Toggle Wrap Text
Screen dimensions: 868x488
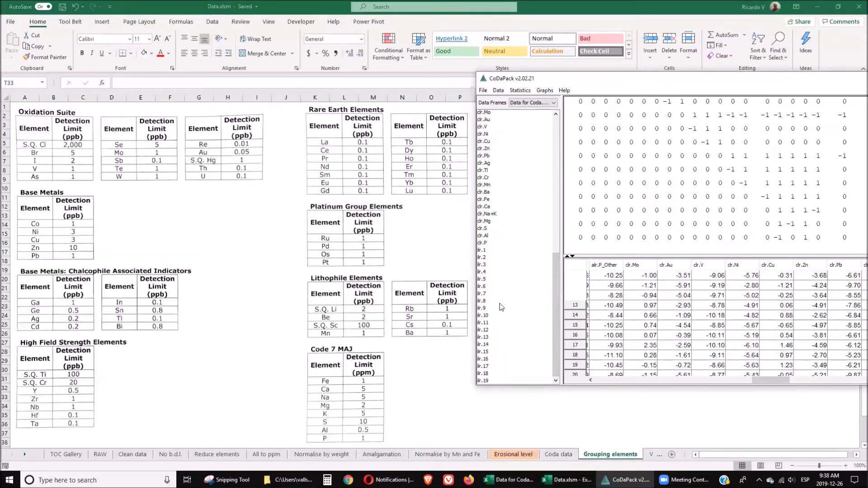coord(255,39)
